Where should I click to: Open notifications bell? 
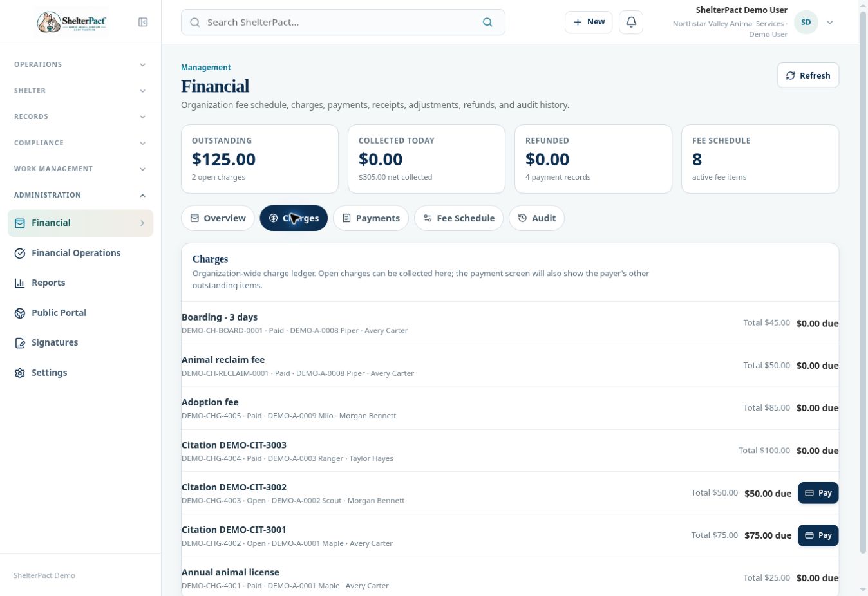(x=631, y=22)
